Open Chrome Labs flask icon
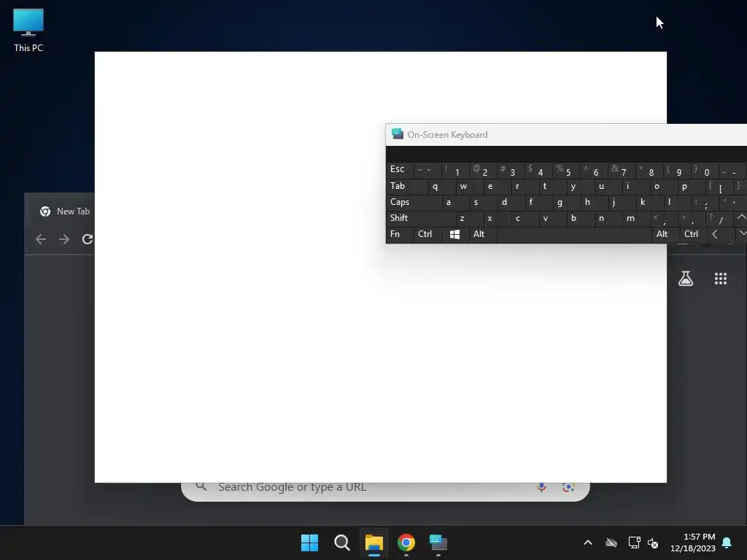Image resolution: width=747 pixels, height=560 pixels. pyautogui.click(x=686, y=279)
